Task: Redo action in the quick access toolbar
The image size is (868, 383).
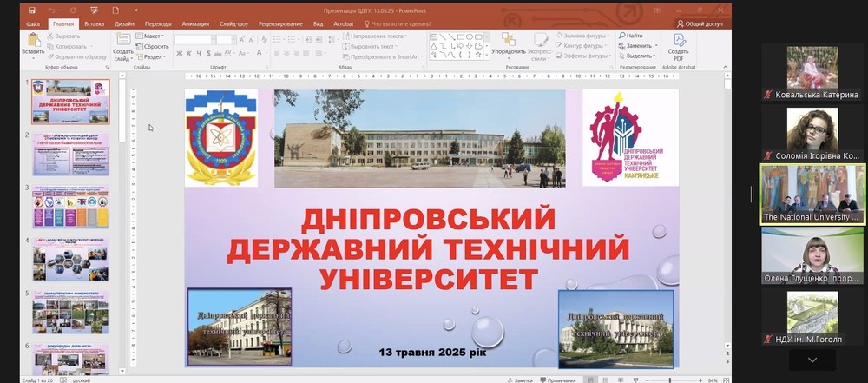Action: click(x=73, y=10)
